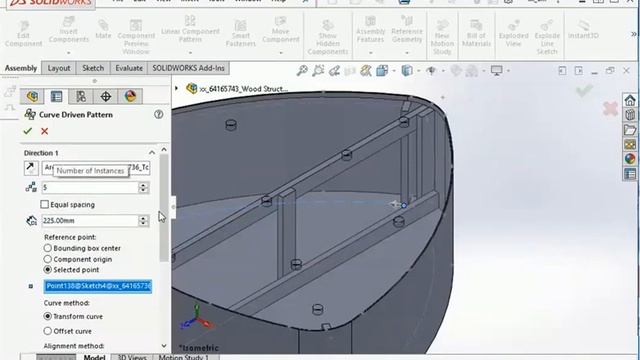Click Zoom to Area icon
The height and width of the screenshot is (360, 640).
(x=318, y=71)
